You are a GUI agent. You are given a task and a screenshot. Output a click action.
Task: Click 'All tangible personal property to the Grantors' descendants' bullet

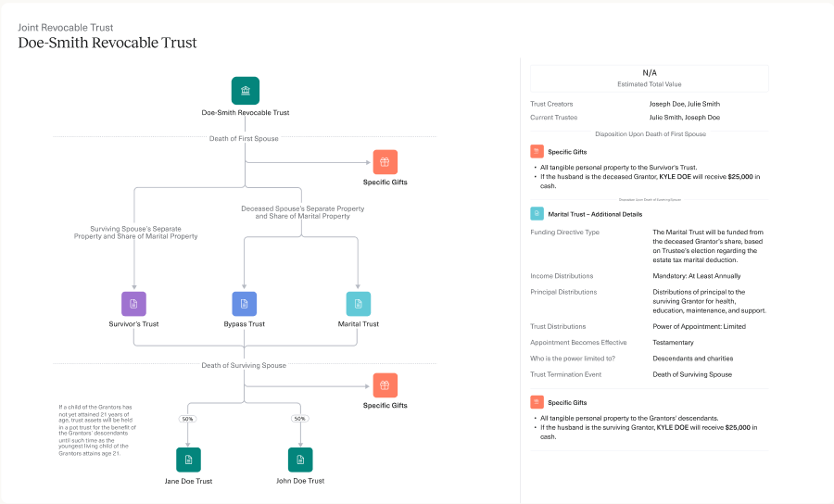point(629,418)
